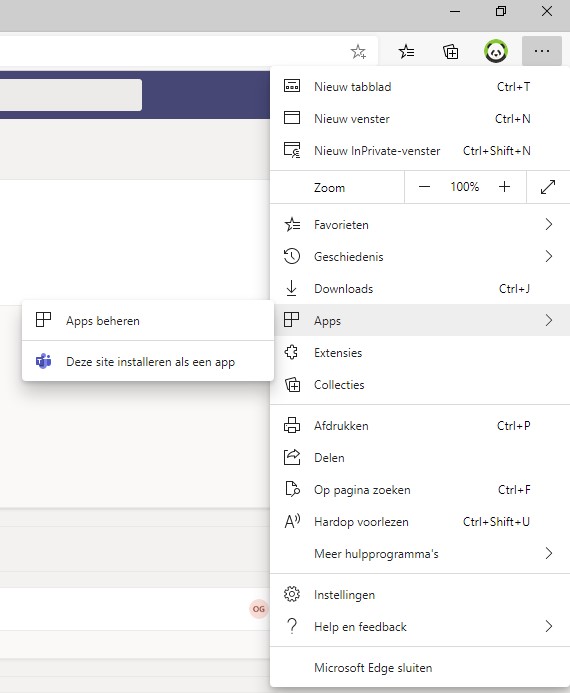Screen dimensions: 570x693
Task: Zoom in with the plus button
Action: coord(504,187)
